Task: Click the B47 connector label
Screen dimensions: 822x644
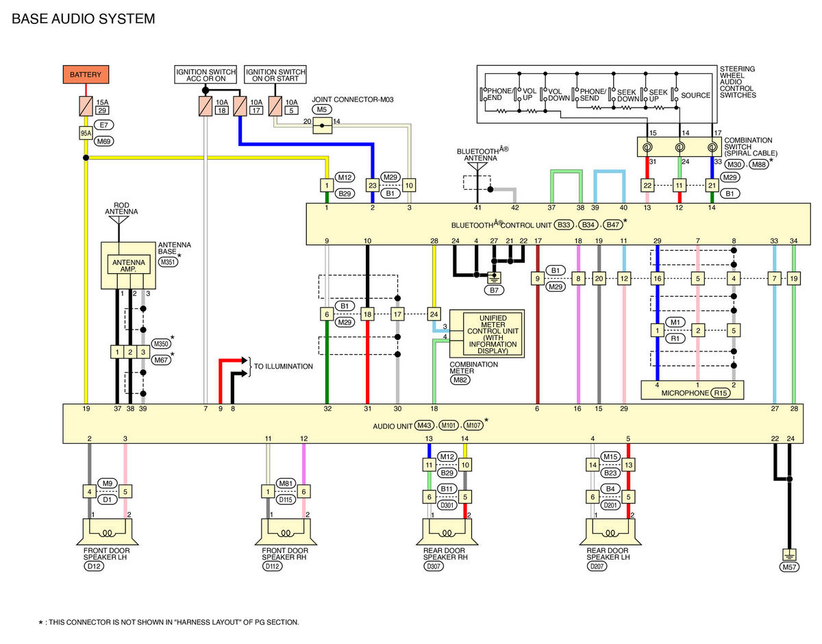Action: coord(613,225)
